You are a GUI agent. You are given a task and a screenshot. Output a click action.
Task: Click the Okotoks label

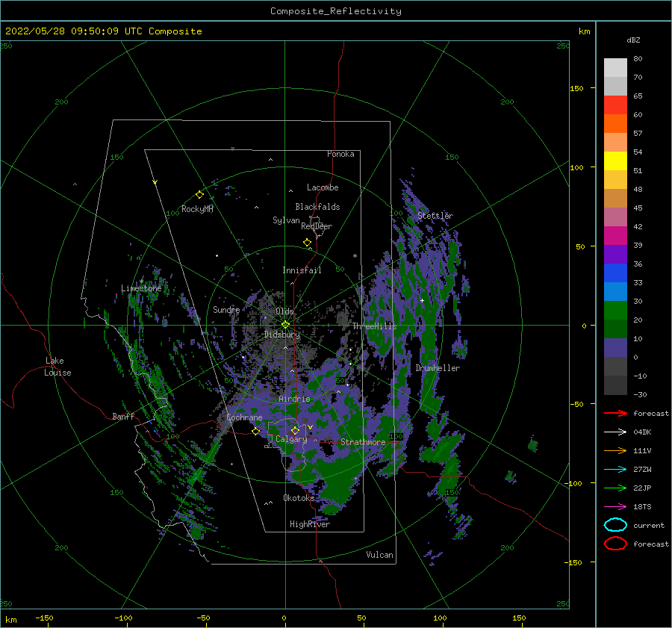[x=299, y=498]
